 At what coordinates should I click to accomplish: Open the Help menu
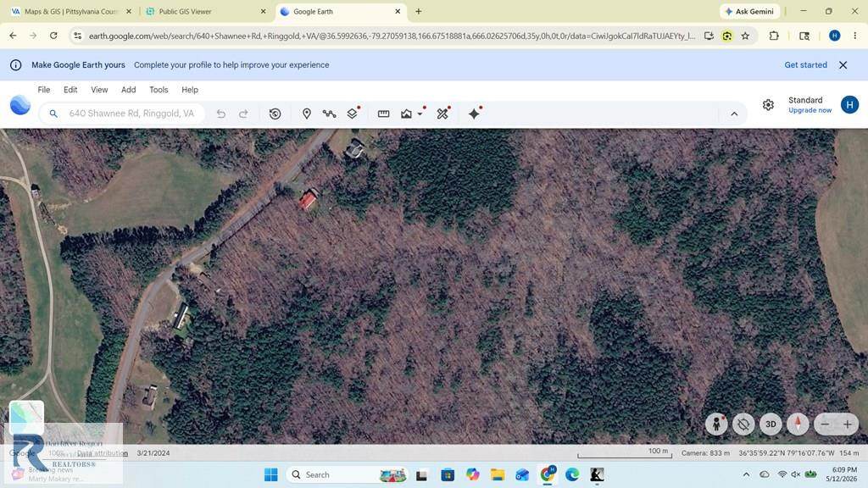pos(190,90)
